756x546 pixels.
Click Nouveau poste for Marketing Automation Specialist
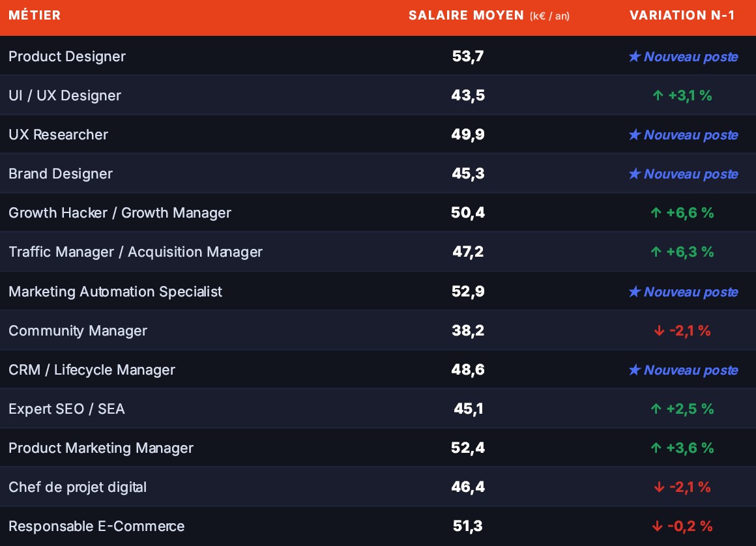[691, 291]
